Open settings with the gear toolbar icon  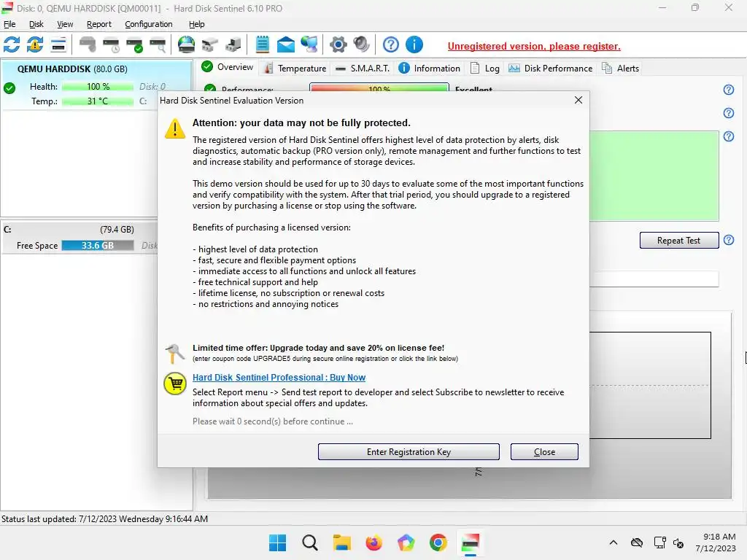pos(338,44)
